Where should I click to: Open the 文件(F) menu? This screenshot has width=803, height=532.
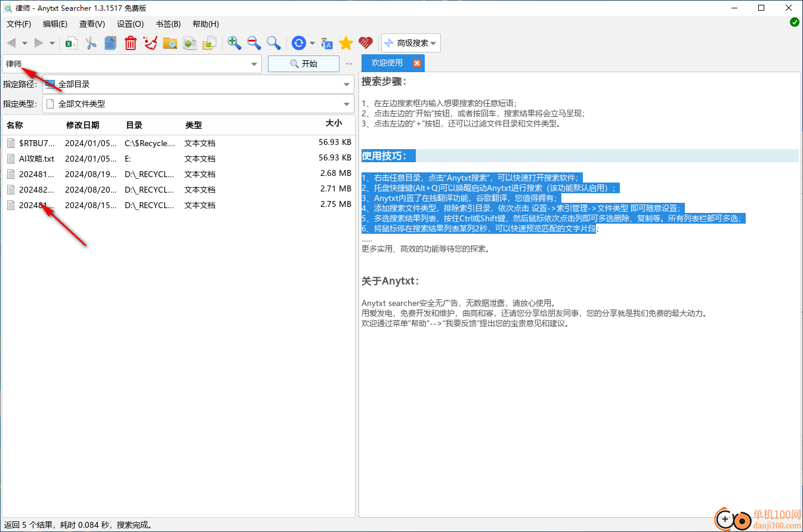click(x=18, y=24)
